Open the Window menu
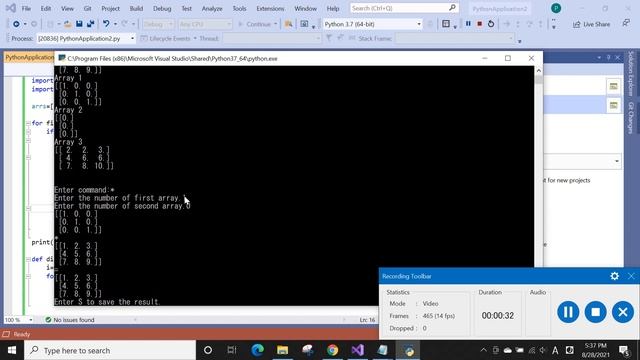Image resolution: width=640 pixels, height=360 pixels. coord(305,8)
